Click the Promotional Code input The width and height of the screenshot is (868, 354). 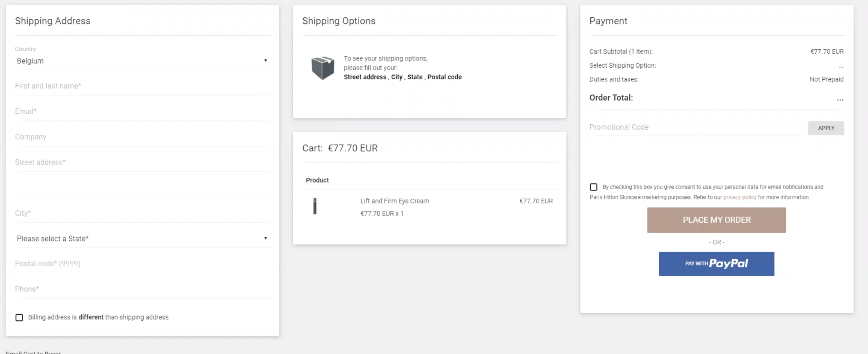pyautogui.click(x=696, y=127)
